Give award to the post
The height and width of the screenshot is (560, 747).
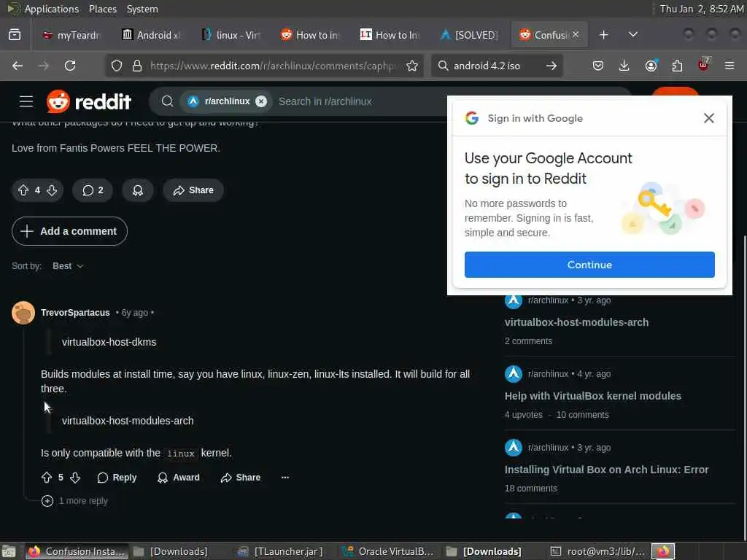[138, 190]
